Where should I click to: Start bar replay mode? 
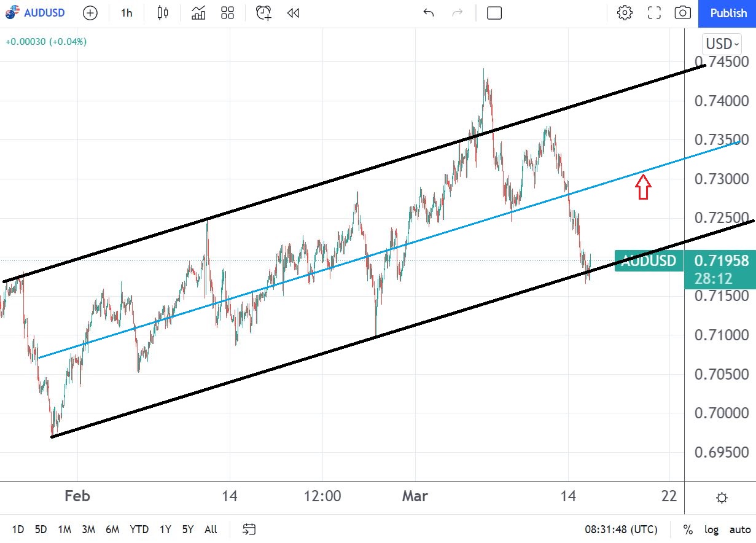click(293, 13)
